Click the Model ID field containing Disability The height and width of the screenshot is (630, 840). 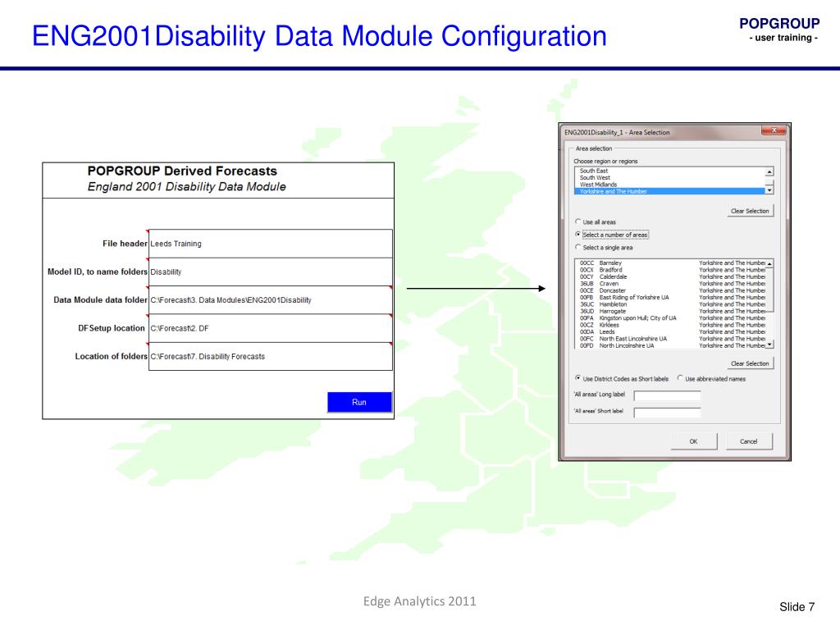[271, 272]
